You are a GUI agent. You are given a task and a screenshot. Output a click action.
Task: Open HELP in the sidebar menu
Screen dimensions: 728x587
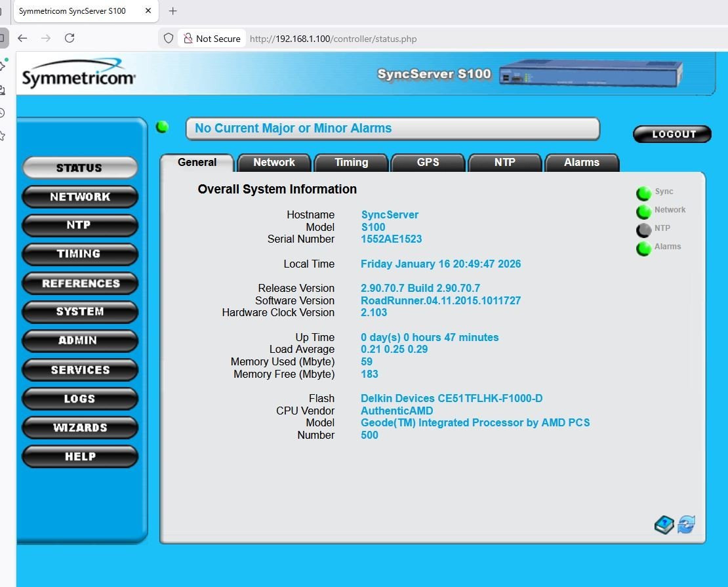(x=80, y=456)
